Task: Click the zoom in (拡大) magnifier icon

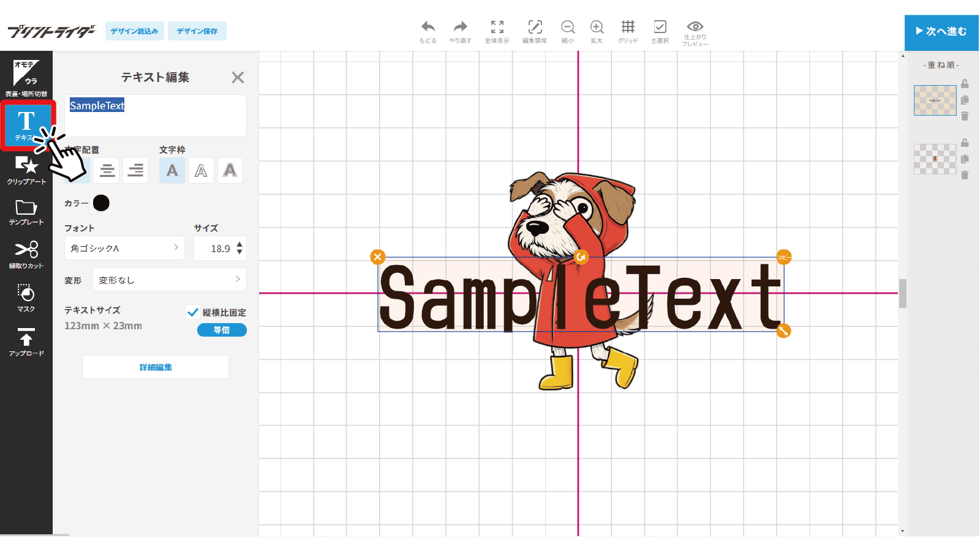Action: coord(596,28)
